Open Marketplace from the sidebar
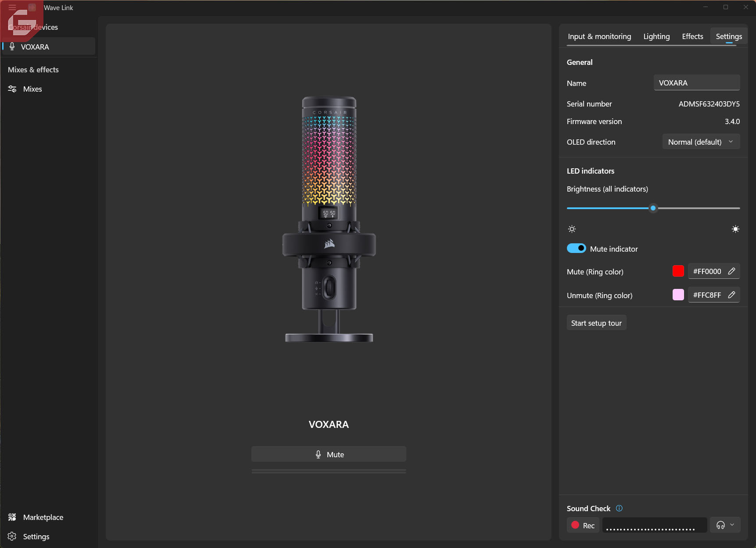 (48, 517)
